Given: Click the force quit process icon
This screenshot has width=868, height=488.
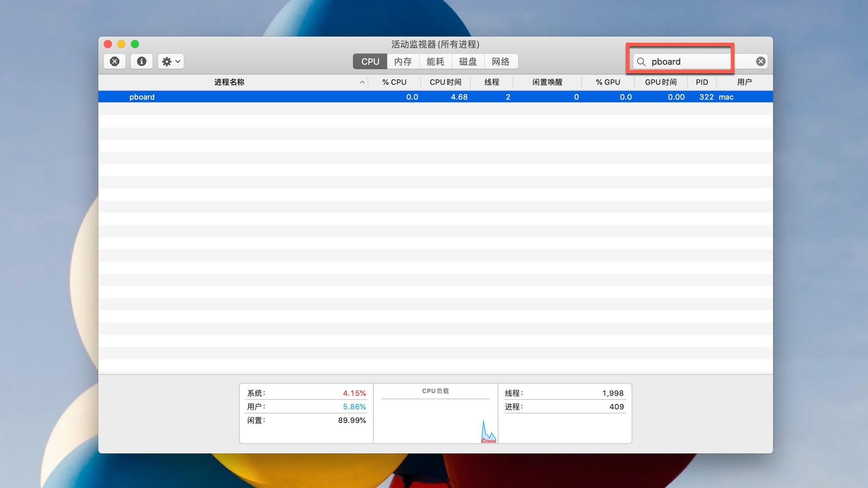Looking at the screenshot, I should [114, 61].
